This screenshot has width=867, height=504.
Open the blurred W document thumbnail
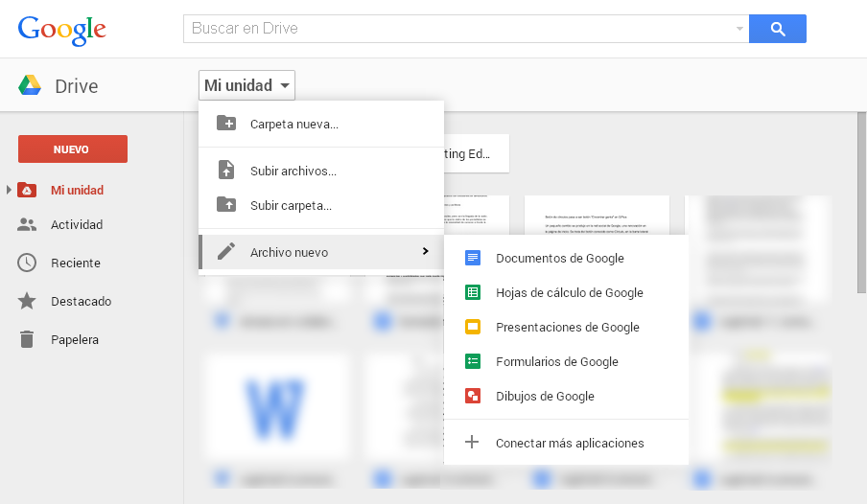[275, 407]
